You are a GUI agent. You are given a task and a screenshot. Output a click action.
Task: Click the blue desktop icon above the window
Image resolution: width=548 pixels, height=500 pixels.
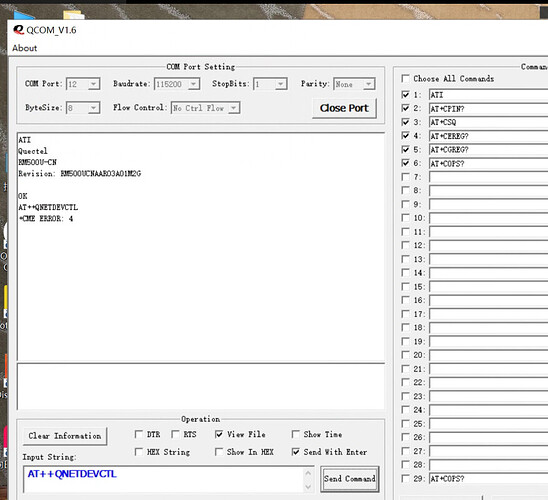(24, 15)
